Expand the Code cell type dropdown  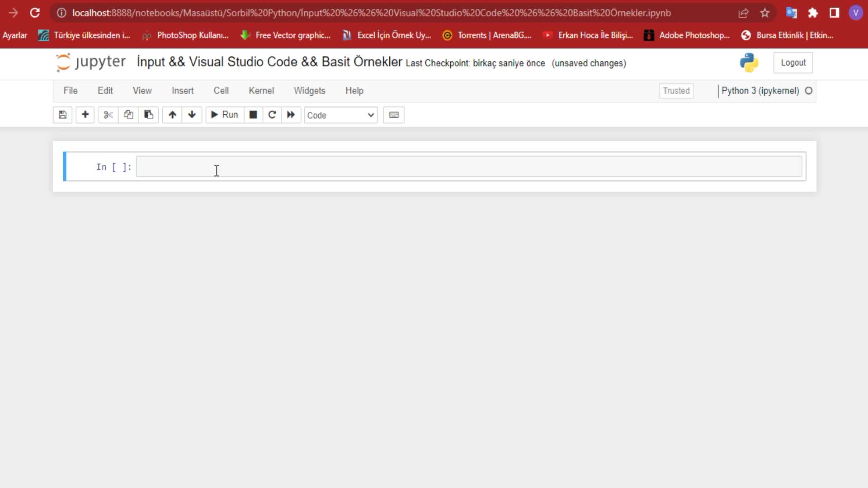(340, 115)
